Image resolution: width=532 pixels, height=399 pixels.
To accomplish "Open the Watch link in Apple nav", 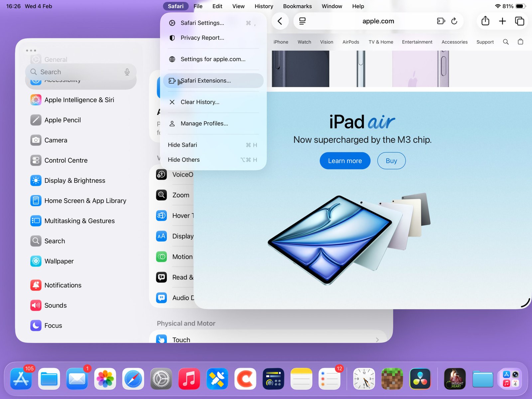I will [x=304, y=42].
